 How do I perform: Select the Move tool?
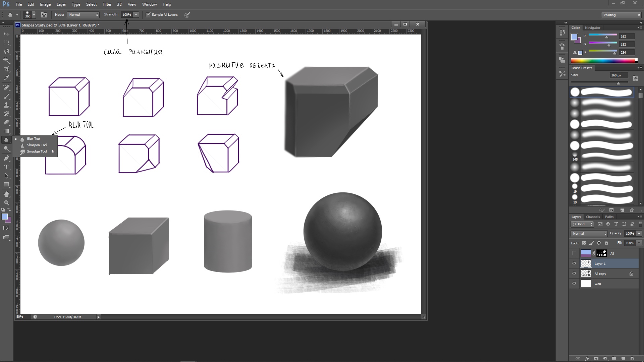click(x=6, y=34)
